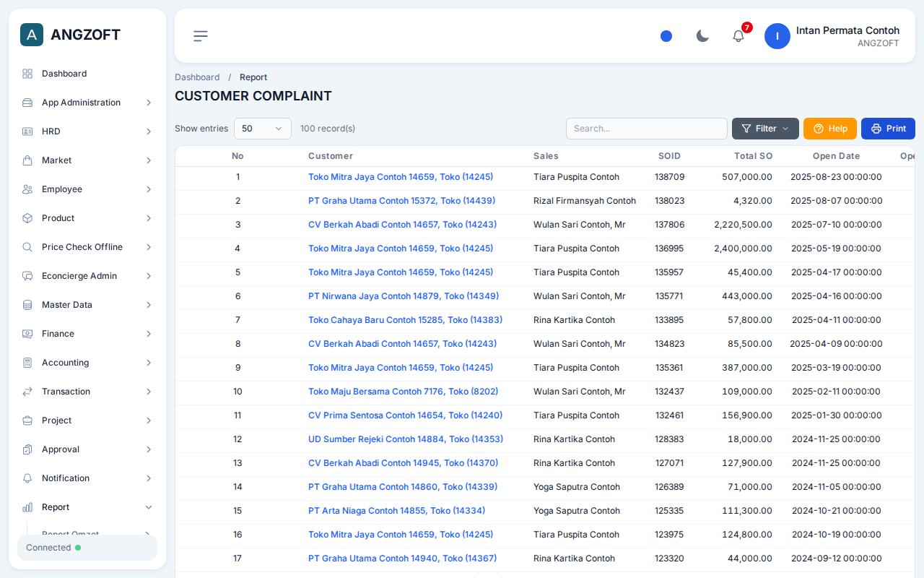Viewport: 924px width, 578px height.
Task: Click the App Administration sidebar icon
Action: tap(27, 103)
